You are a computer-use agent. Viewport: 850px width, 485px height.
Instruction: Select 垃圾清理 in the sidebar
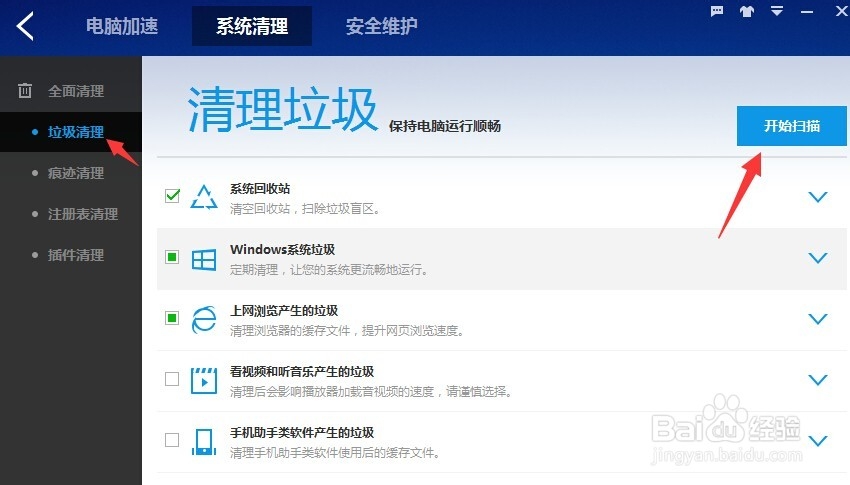(76, 132)
